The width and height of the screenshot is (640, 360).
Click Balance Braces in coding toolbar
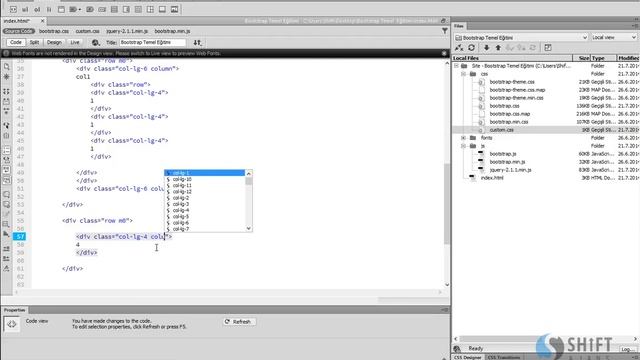pyautogui.click(x=6, y=136)
